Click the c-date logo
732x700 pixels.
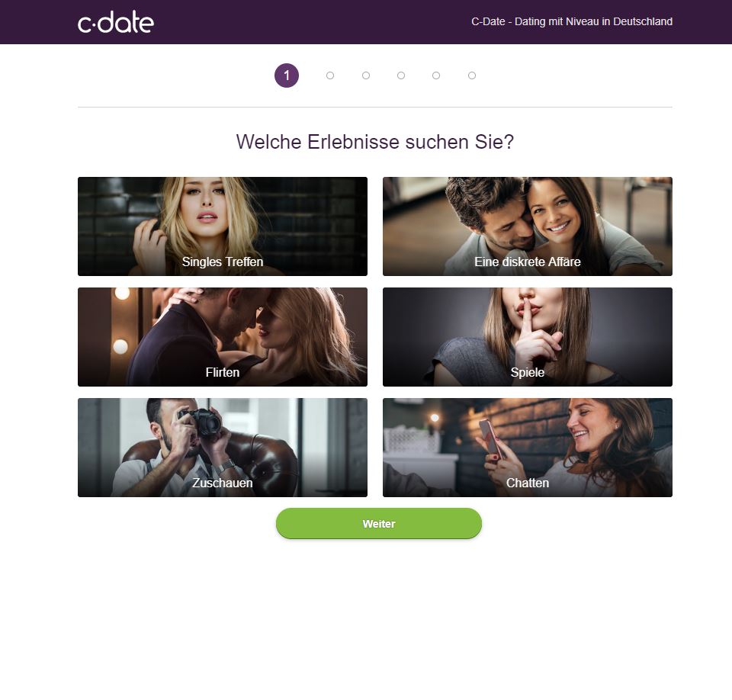click(x=115, y=21)
